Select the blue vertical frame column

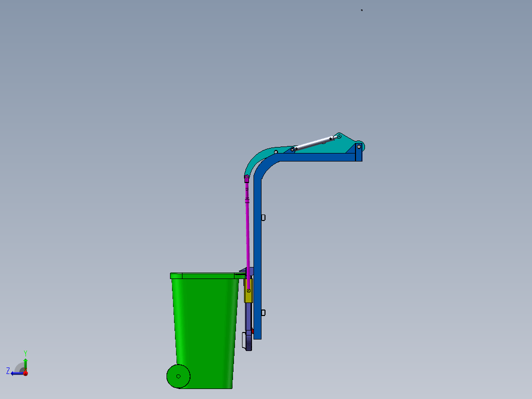tap(257, 258)
